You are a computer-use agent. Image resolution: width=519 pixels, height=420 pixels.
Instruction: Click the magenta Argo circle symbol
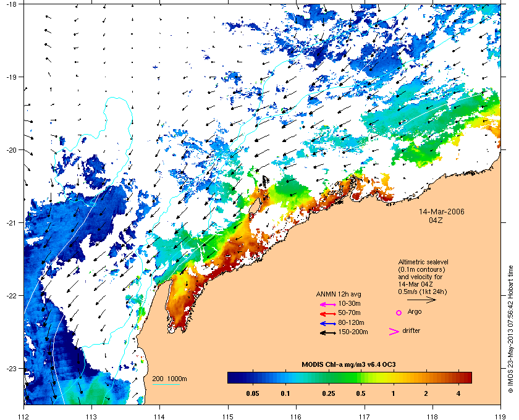[399, 313]
